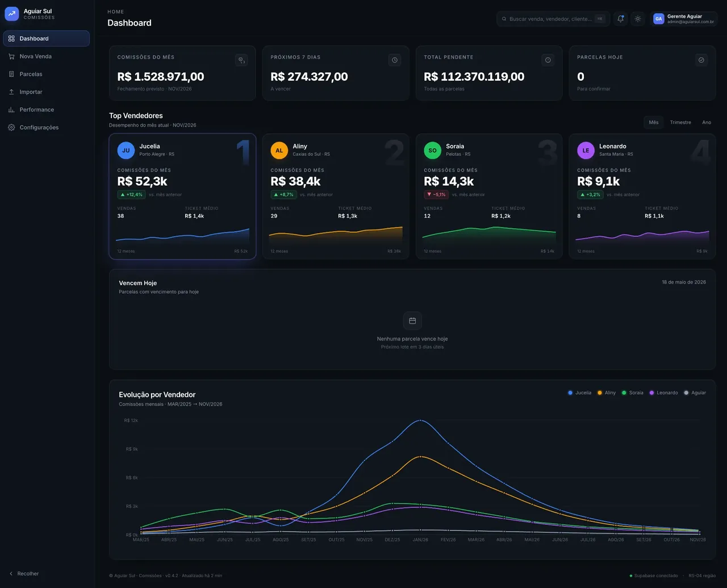Click the check icon on Parcelas Hoje

coord(701,60)
